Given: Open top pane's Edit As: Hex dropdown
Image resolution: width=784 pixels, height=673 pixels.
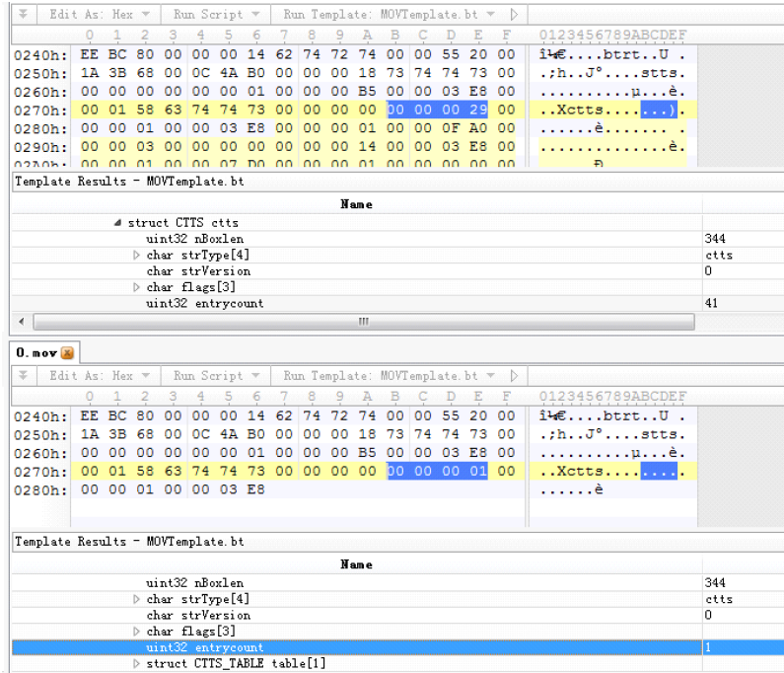Looking at the screenshot, I should [100, 15].
